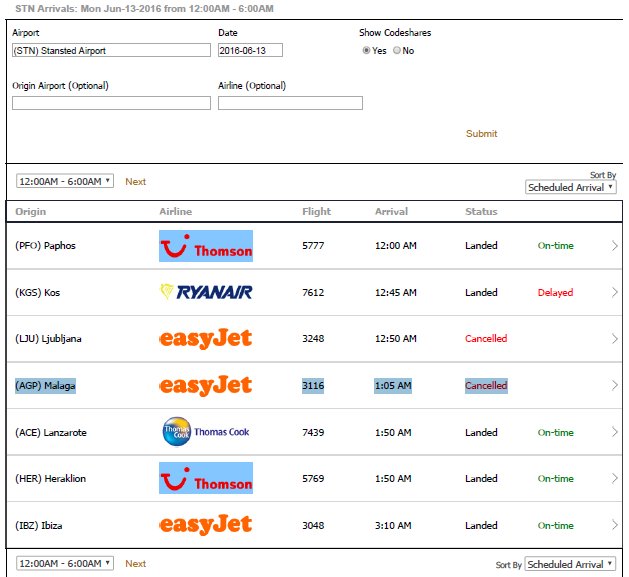Click flight number 3048
Viewport: 629px width, 577px height.
313,525
